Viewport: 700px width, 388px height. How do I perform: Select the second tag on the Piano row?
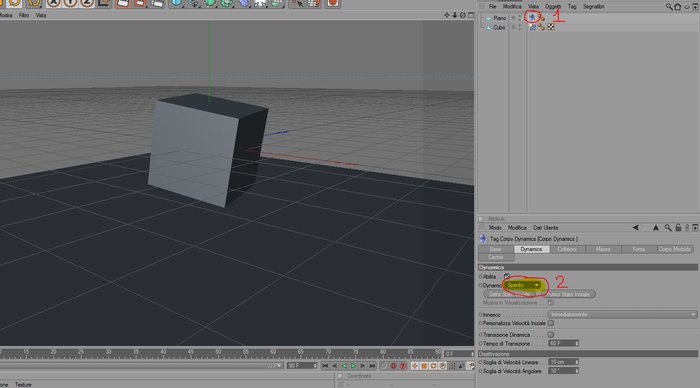(x=542, y=18)
